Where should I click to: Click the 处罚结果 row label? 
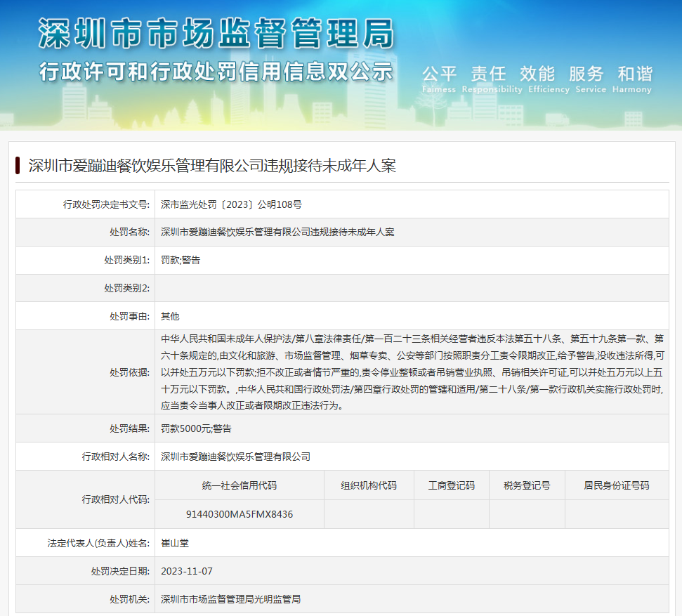click(x=130, y=428)
